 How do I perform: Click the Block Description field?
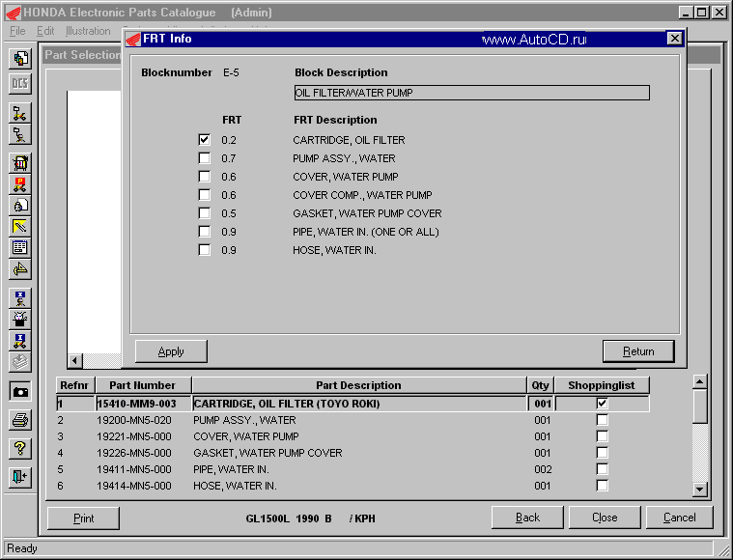(x=471, y=93)
